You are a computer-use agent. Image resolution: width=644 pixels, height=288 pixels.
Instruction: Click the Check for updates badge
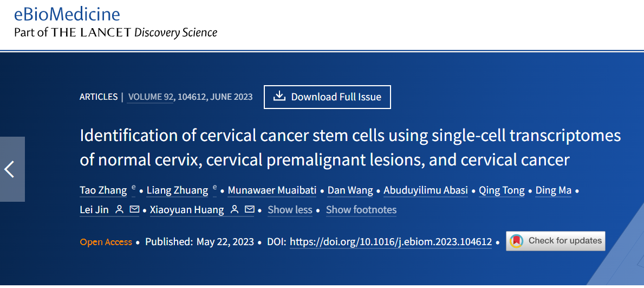coord(556,241)
